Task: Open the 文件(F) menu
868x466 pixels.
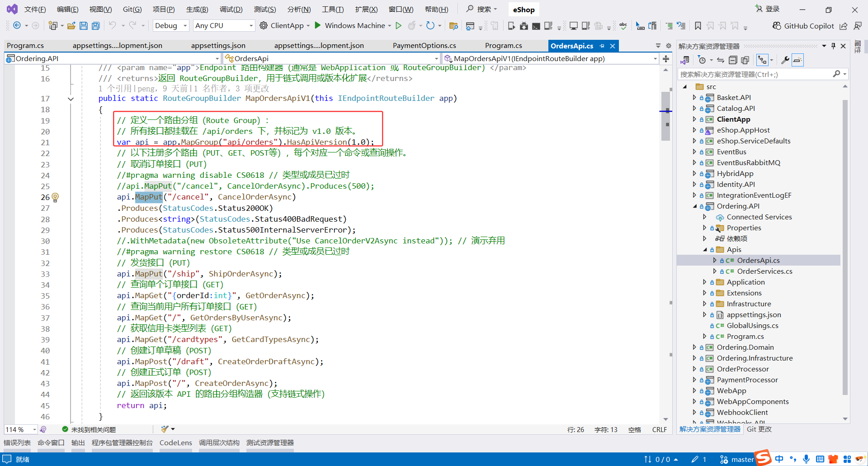Action: click(35, 10)
